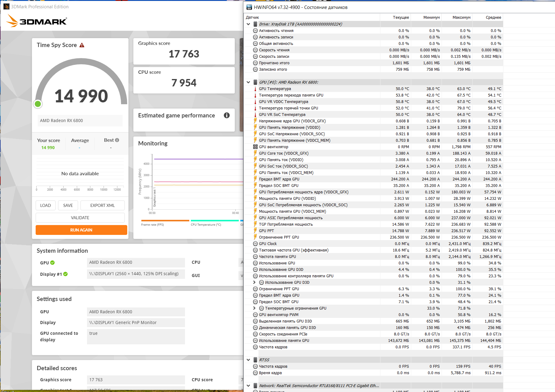Click the Датчик column header
555x392 pixels.
pyautogui.click(x=312, y=18)
